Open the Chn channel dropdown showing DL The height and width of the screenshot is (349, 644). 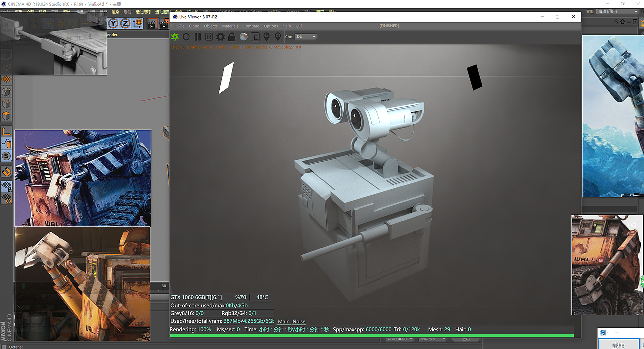[x=306, y=36]
